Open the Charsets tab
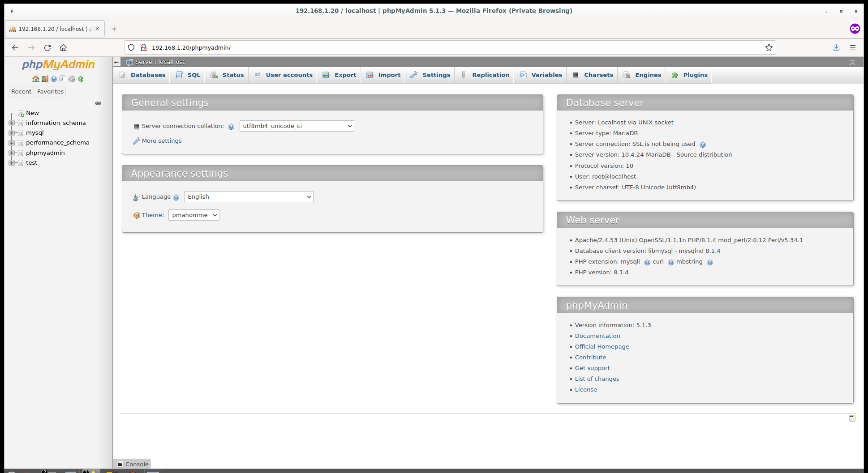 (x=593, y=75)
